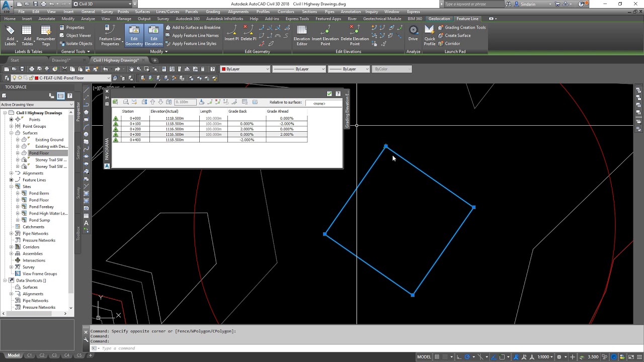Screen dimensions: 644x362
Task: Open the Add Tables tool
Action: (27, 35)
